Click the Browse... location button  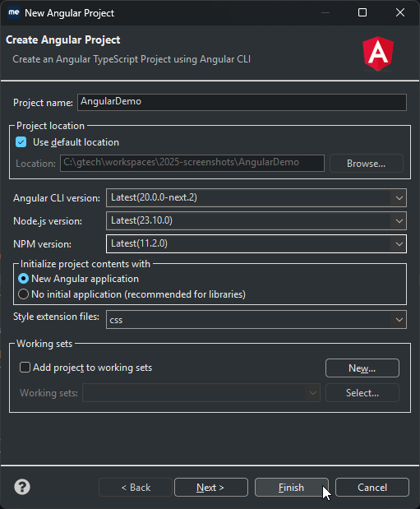(367, 164)
